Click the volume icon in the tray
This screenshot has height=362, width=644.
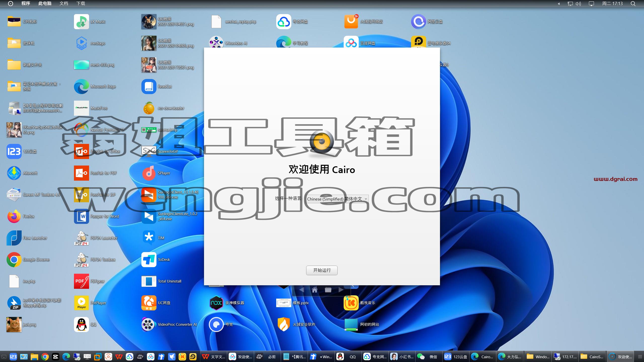pyautogui.click(x=578, y=4)
